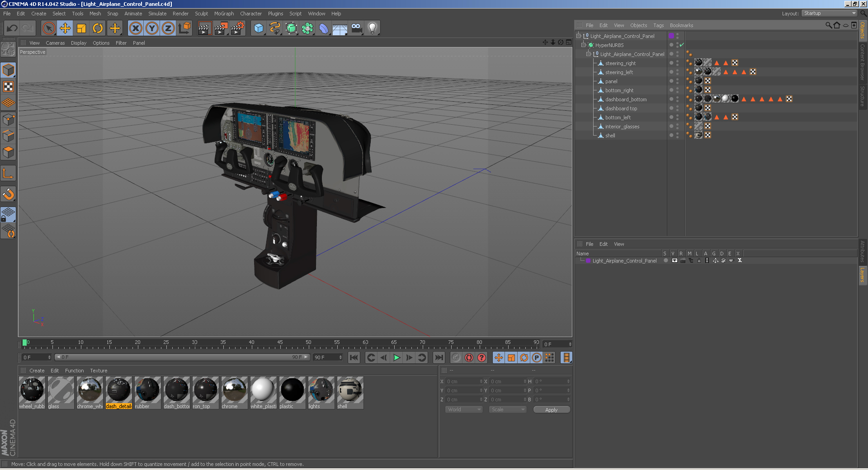Open the viewport Cameras menu
868x470 pixels.
[55, 43]
